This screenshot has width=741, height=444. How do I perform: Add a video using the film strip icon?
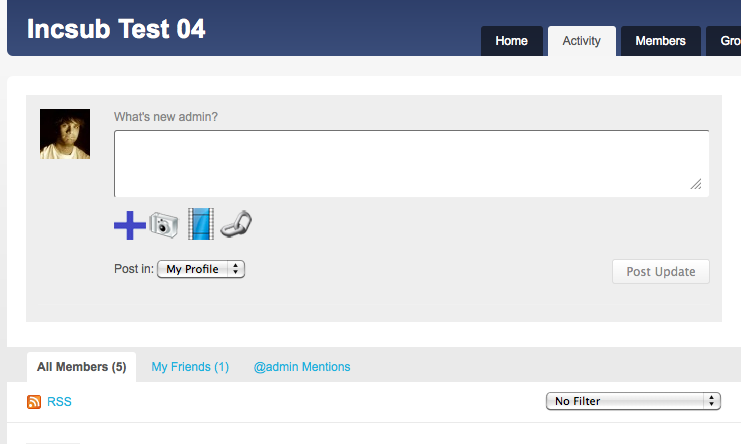[x=201, y=224]
